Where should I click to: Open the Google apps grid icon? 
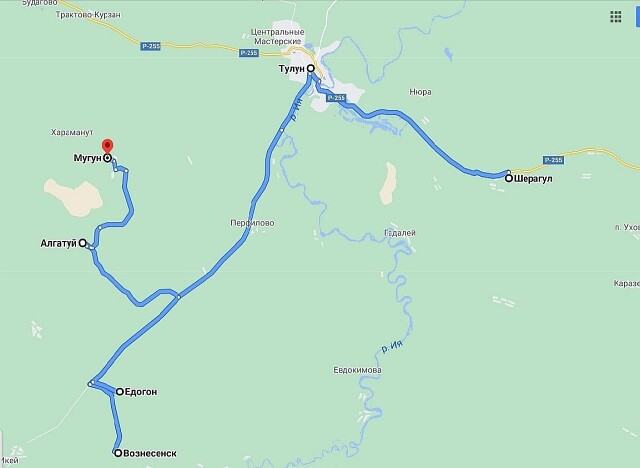tap(616, 17)
